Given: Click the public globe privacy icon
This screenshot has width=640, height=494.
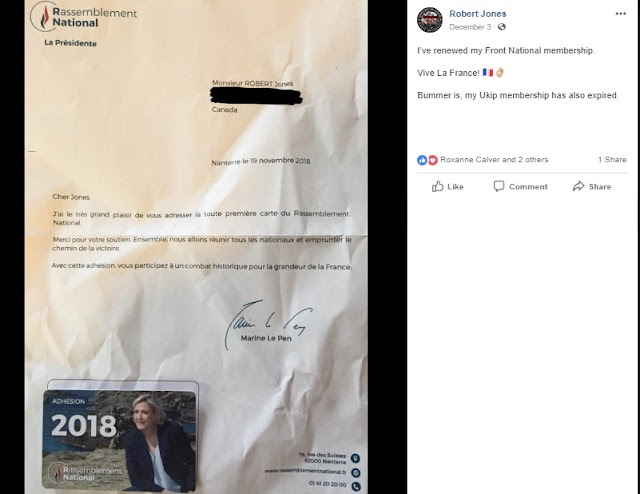Looking at the screenshot, I should pyautogui.click(x=502, y=27).
